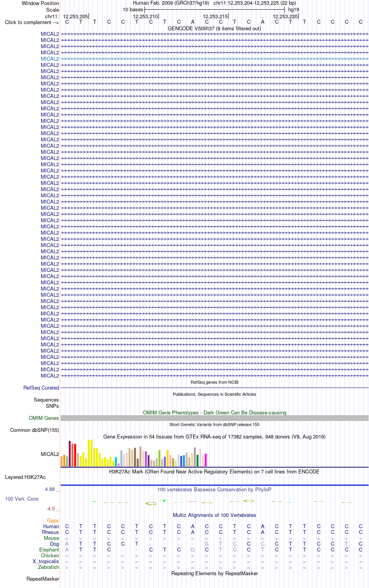The height and width of the screenshot is (588, 369).
Task: Click the chr11:12,253,204-12,253,225 (22 bp) range text
Action: tap(255, 3)
